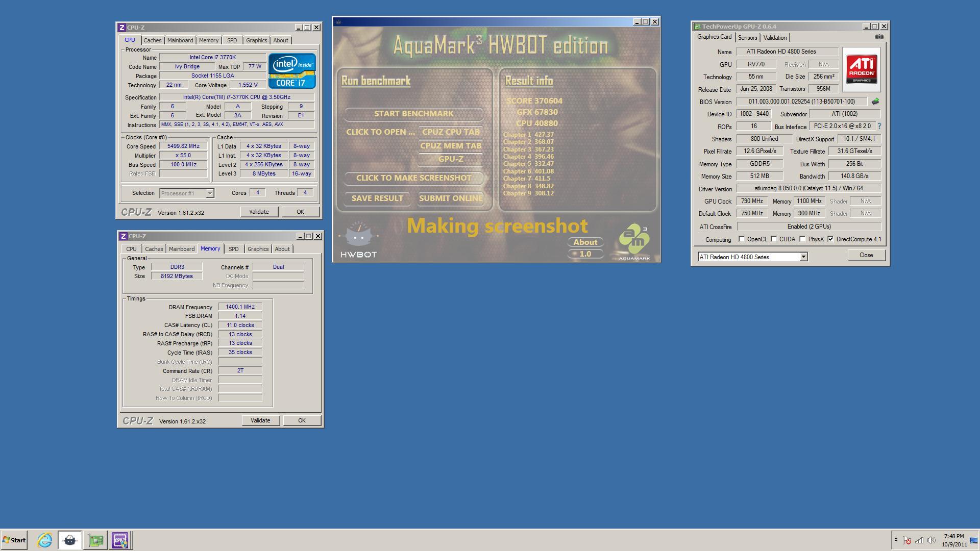Viewport: 980px width, 551px height.
Task: Click CPUZ CPU TAB button
Action: coord(451,132)
